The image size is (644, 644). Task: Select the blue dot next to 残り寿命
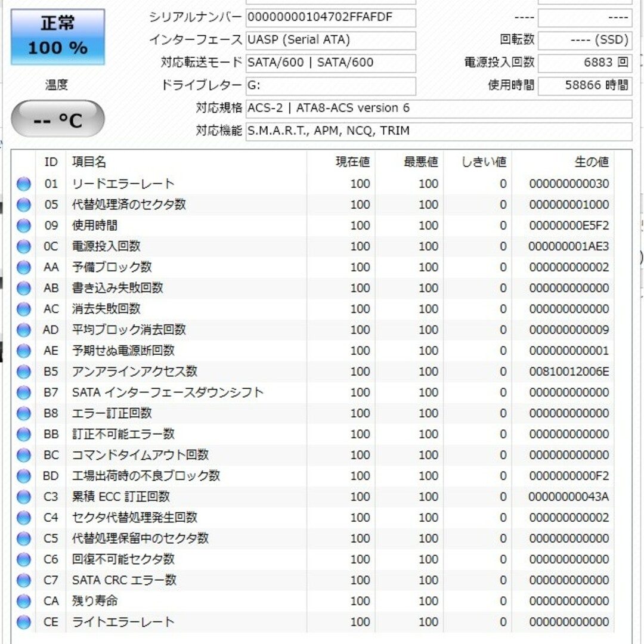(x=23, y=601)
